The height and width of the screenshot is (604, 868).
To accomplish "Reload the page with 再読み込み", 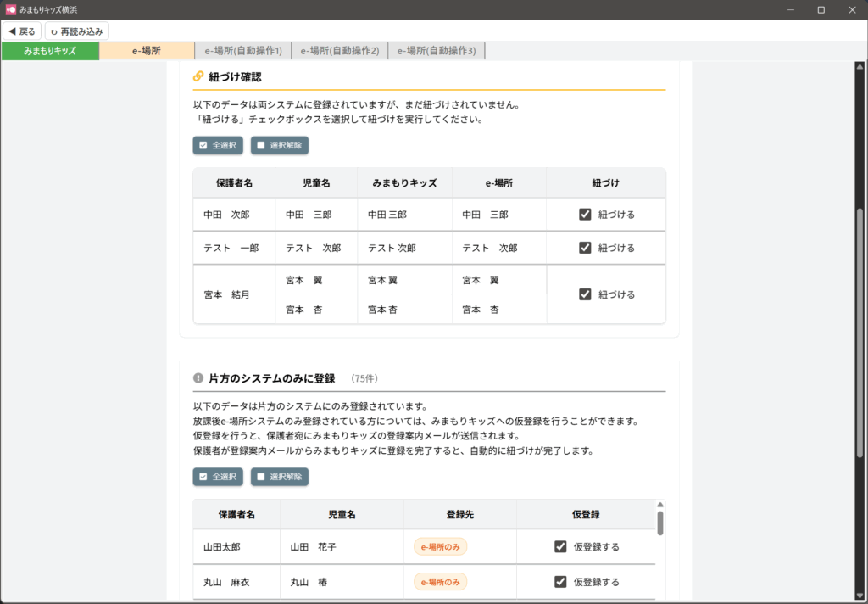I will coord(76,31).
